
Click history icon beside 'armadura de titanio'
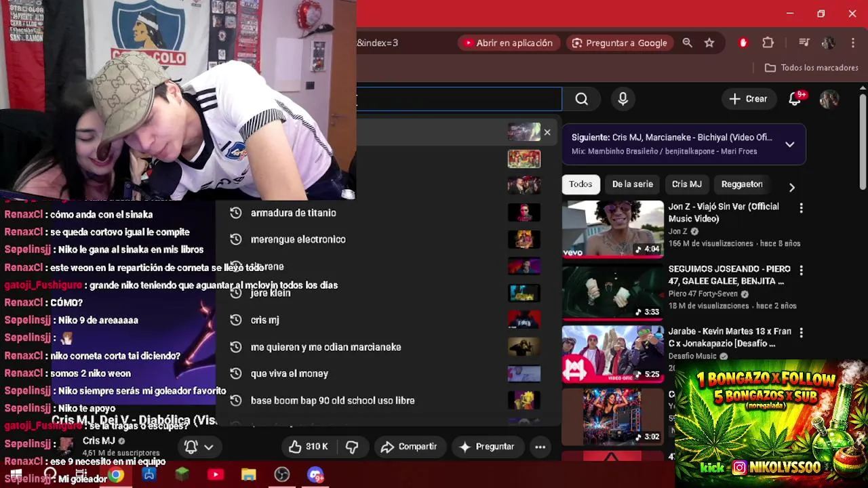tap(235, 213)
